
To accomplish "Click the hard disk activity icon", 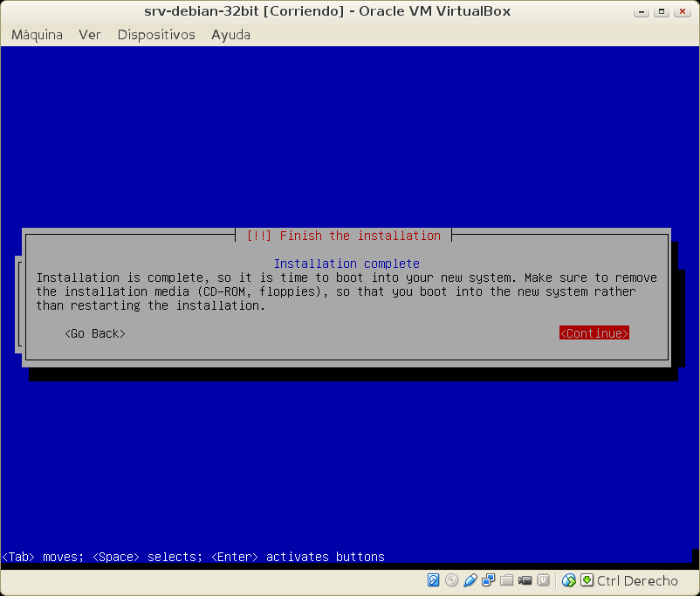I will [434, 580].
